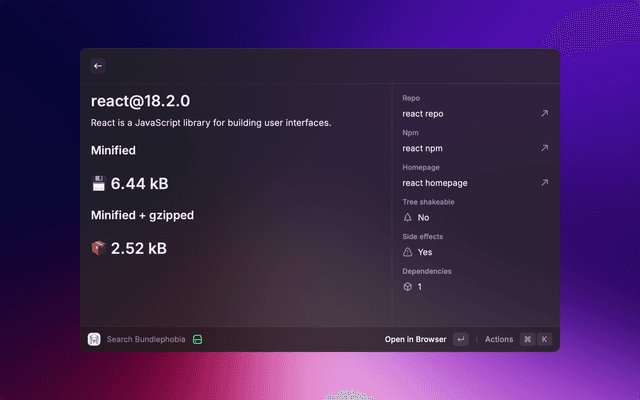Click the K key shortcut badge

pyautogui.click(x=545, y=339)
